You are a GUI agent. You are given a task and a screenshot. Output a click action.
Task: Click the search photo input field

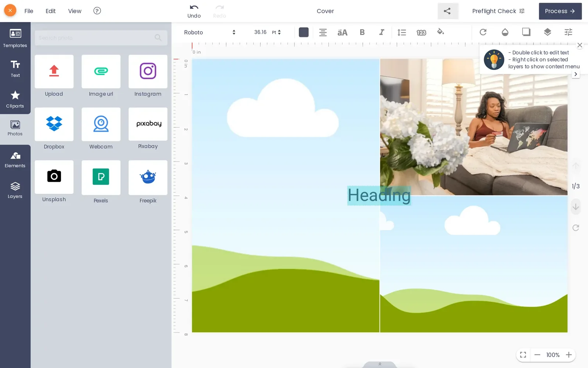tap(101, 38)
